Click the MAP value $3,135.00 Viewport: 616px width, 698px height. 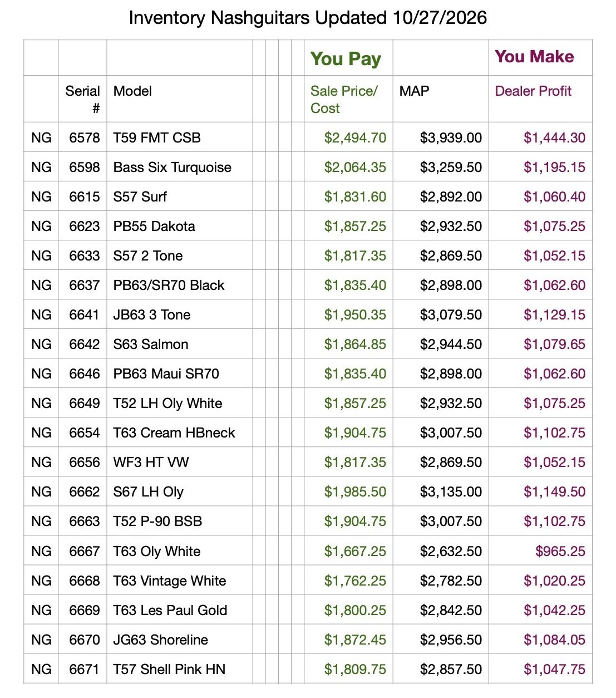451,491
